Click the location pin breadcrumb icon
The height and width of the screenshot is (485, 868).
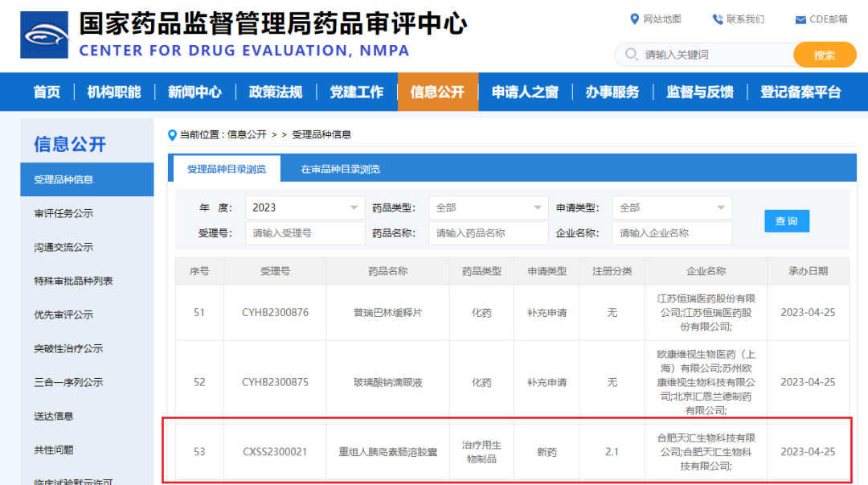172,134
